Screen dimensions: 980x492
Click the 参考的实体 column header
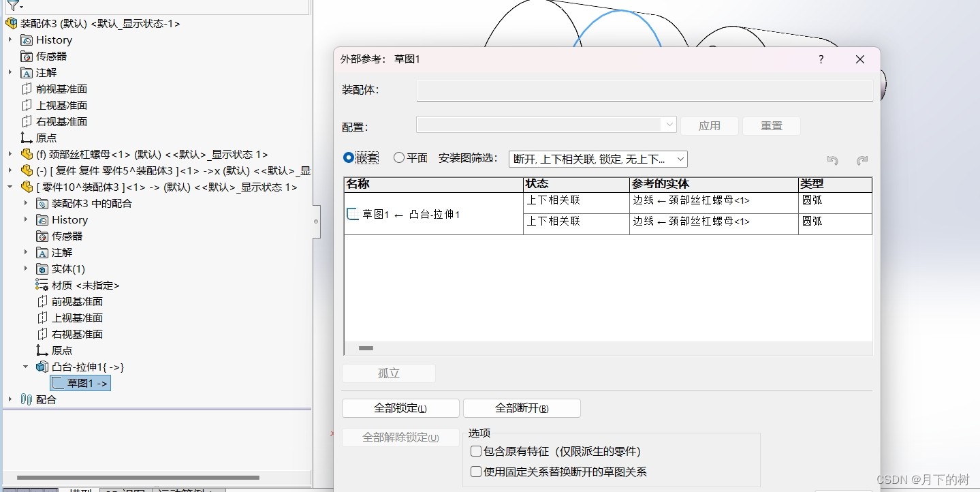pos(714,185)
